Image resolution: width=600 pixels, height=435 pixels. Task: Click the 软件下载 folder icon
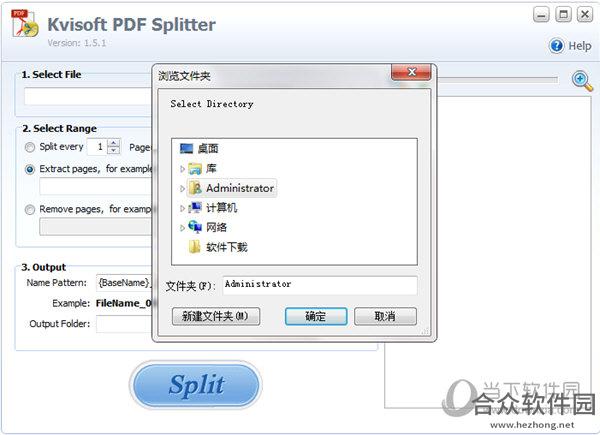click(194, 247)
